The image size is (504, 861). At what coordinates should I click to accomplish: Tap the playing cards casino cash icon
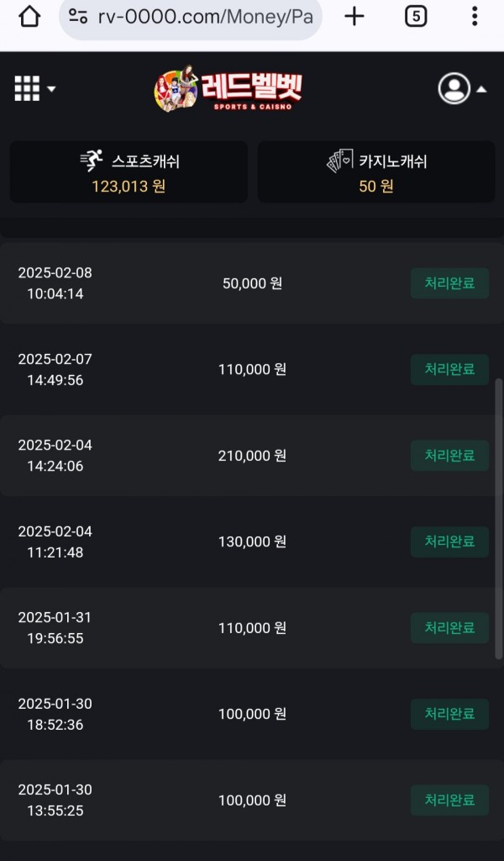(339, 161)
